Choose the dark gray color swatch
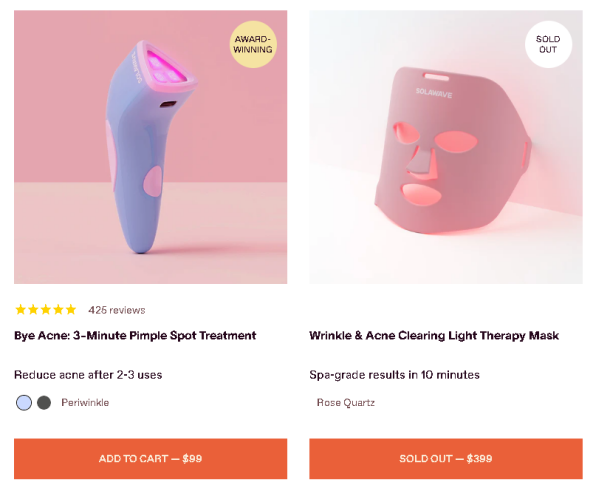The image size is (593, 494). 44,402
